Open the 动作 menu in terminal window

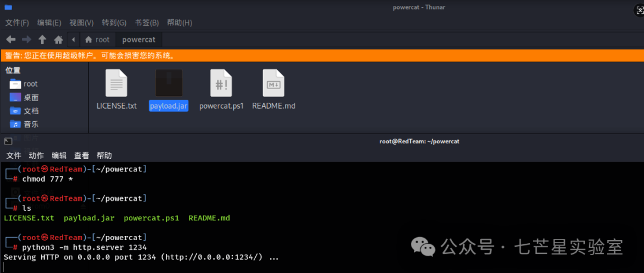(x=36, y=156)
